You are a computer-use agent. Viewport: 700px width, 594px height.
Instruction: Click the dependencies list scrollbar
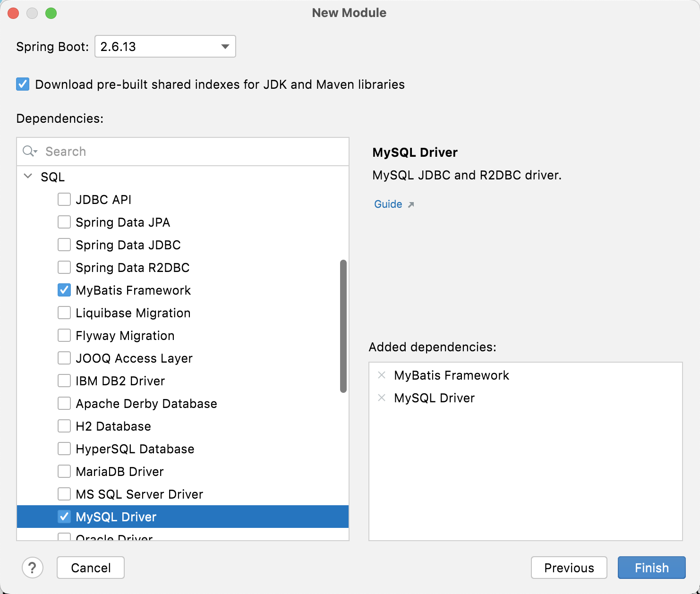point(343,326)
